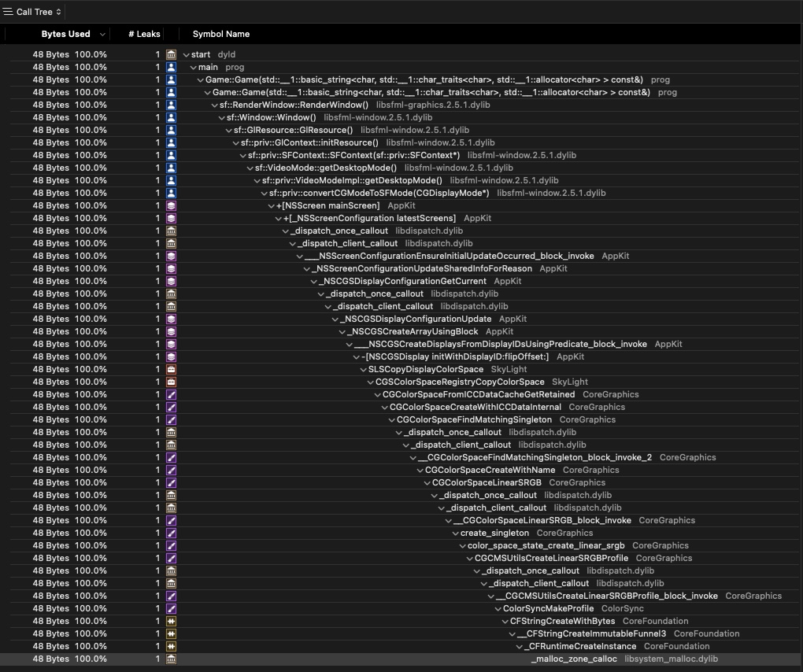Select the AppKit framework icon beside +[NSScreen mainScreen]
803x672 pixels.
coord(172,205)
